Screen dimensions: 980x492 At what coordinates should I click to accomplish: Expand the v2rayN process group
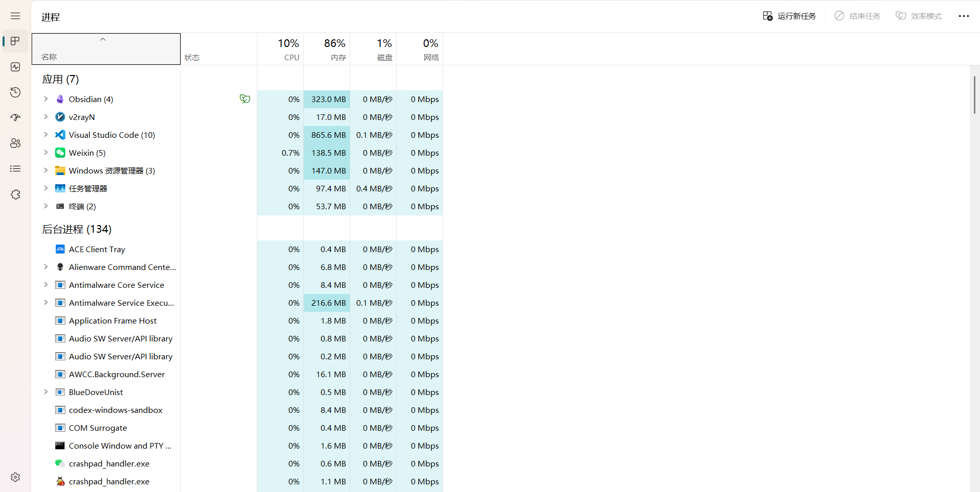[46, 117]
